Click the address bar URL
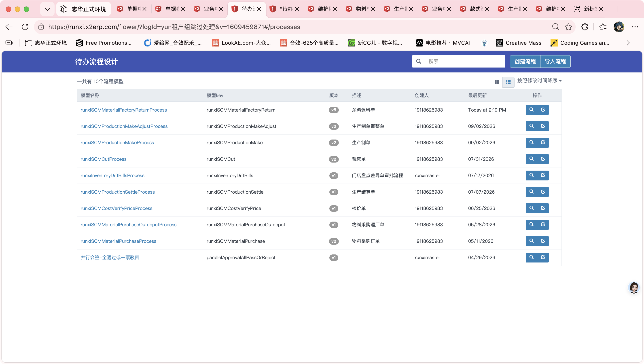The width and height of the screenshot is (644, 364). pyautogui.click(x=174, y=27)
